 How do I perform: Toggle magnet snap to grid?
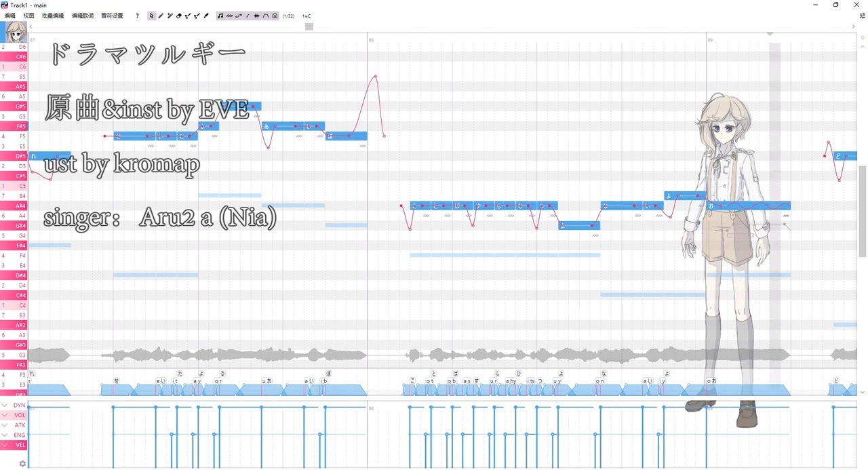coord(275,16)
